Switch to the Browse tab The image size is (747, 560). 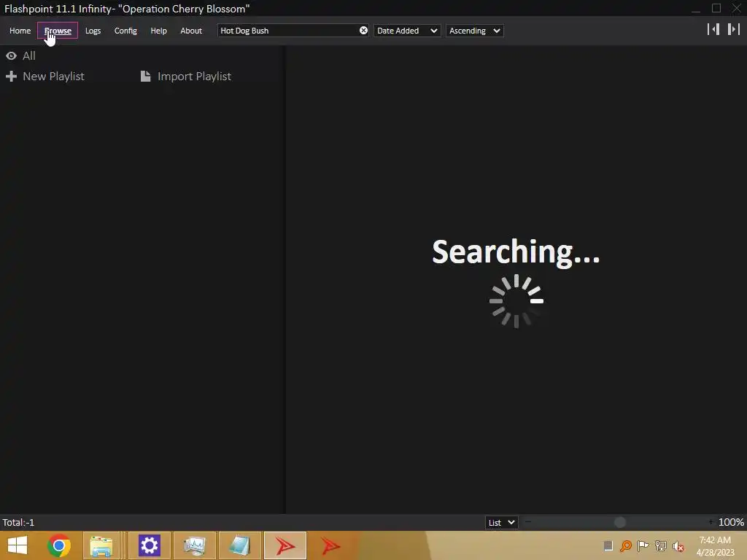coord(58,31)
